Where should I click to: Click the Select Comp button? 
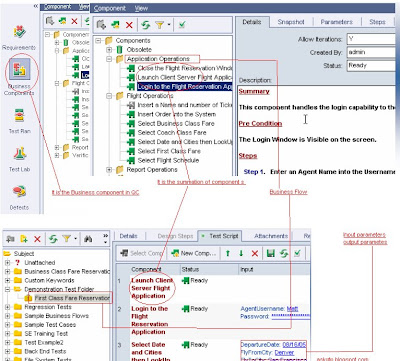(x=141, y=253)
